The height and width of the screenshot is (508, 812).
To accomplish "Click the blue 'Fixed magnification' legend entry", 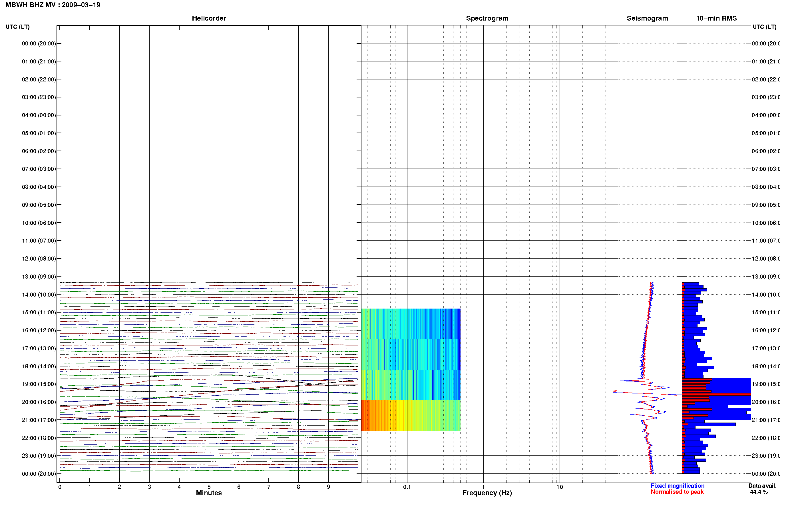I will click(678, 486).
